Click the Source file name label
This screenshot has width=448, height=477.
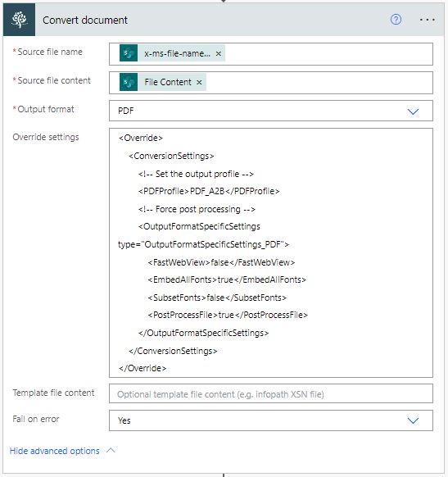pos(50,52)
